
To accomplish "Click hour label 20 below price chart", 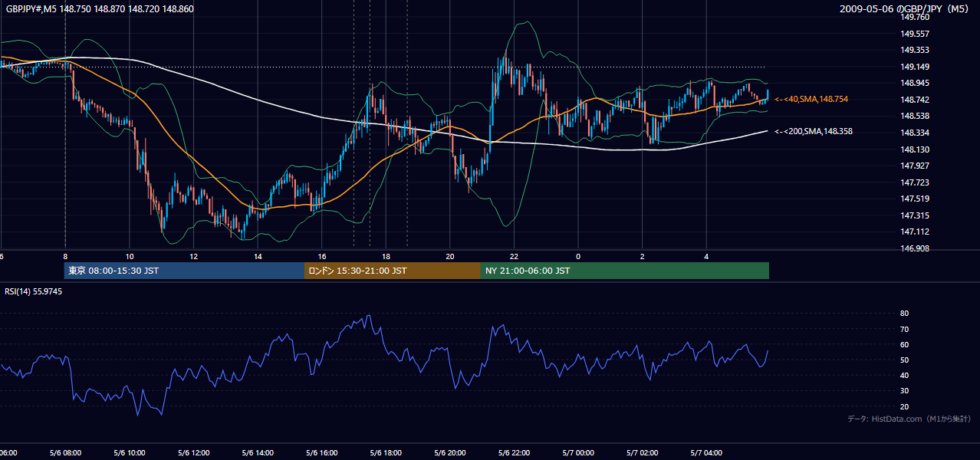I will coord(450,257).
